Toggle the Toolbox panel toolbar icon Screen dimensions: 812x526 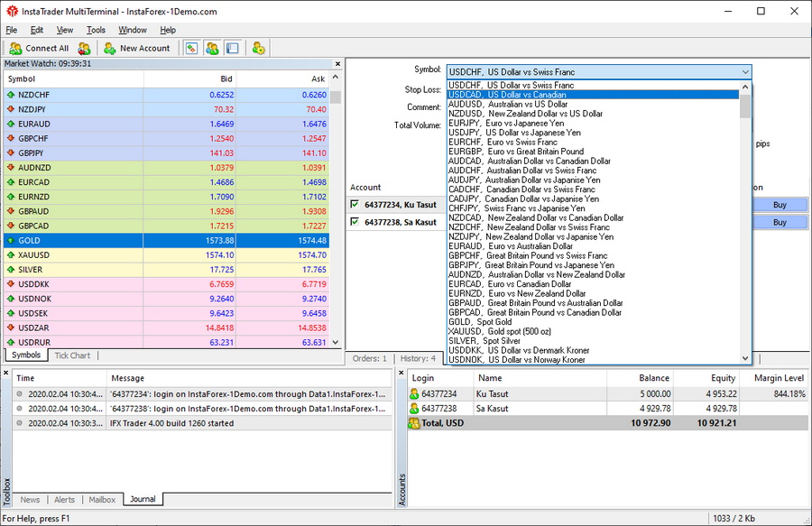232,49
